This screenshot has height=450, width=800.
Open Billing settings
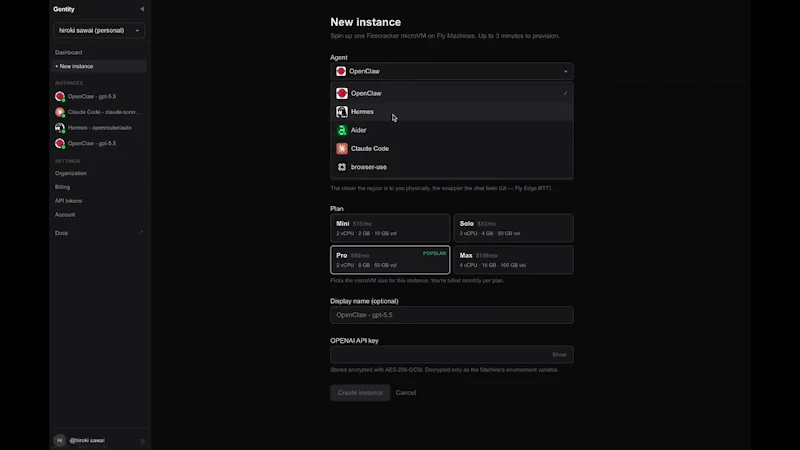62,187
